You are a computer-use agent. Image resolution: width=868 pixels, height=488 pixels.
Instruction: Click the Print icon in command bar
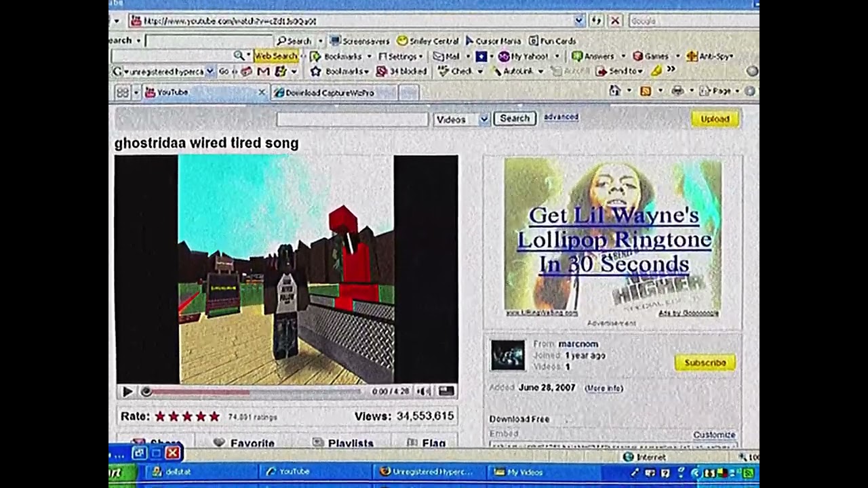[677, 91]
